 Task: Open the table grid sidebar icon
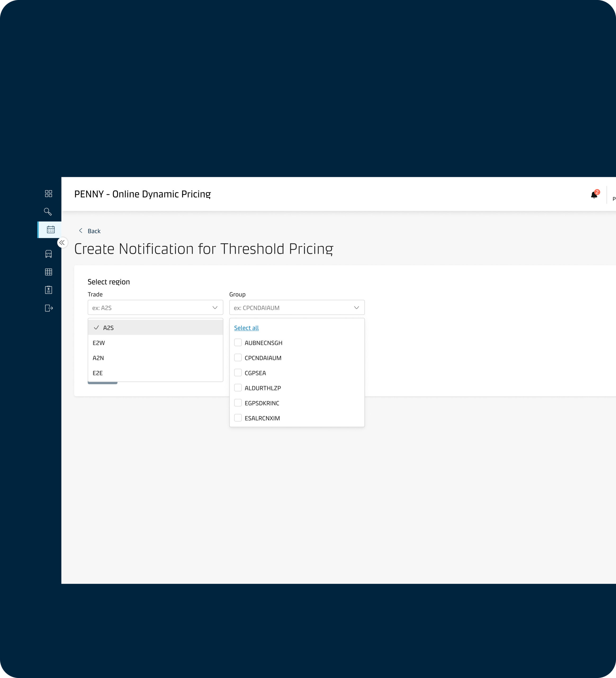(48, 272)
